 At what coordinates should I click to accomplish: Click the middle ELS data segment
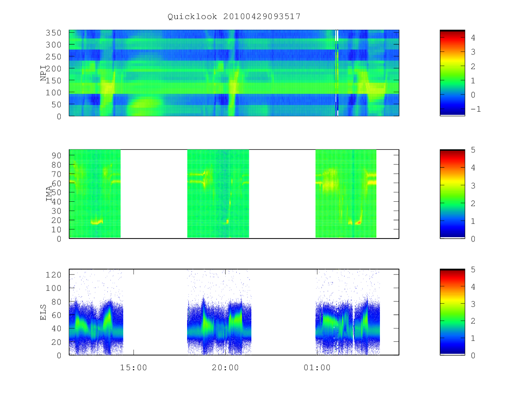coord(219,312)
